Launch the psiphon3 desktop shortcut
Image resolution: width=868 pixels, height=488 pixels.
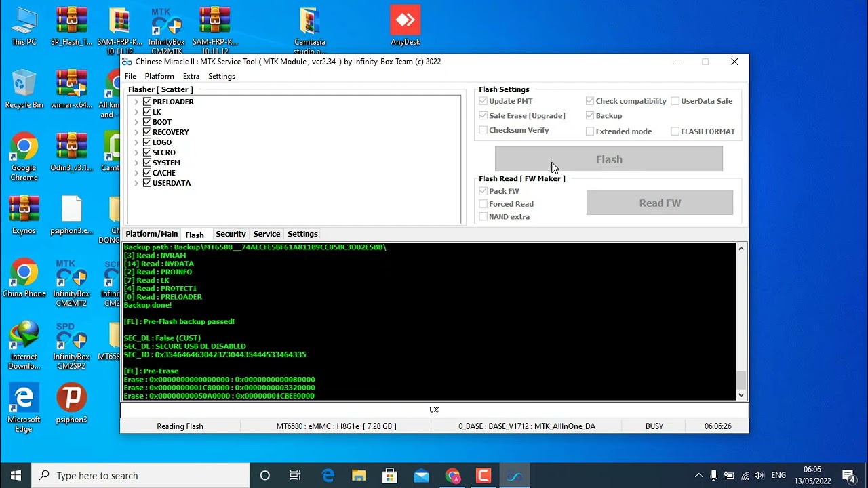(71, 403)
